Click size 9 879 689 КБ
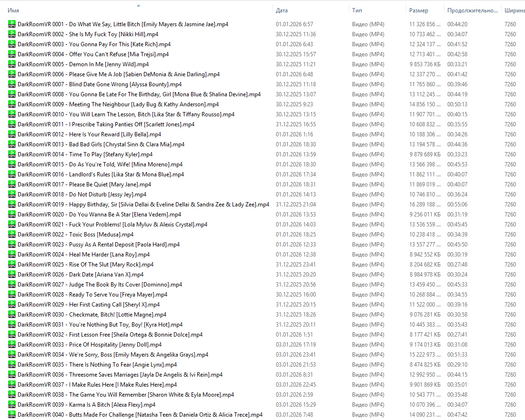This screenshot has width=525, height=420. 425,154
